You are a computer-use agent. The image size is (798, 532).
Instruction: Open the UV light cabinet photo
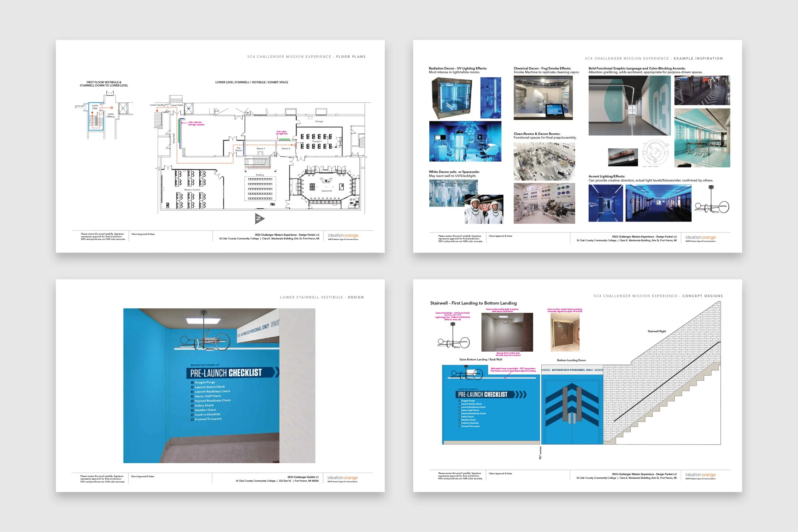tap(451, 98)
